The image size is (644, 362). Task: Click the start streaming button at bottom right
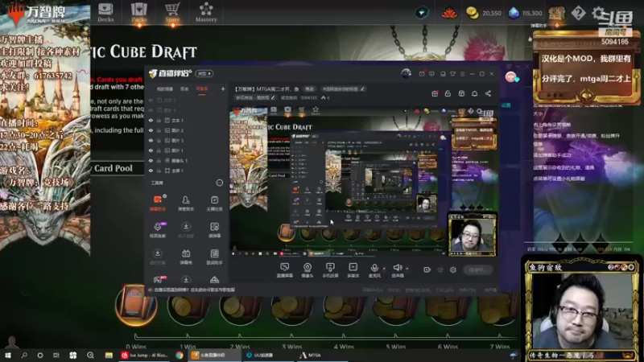pyautogui.click(x=478, y=270)
